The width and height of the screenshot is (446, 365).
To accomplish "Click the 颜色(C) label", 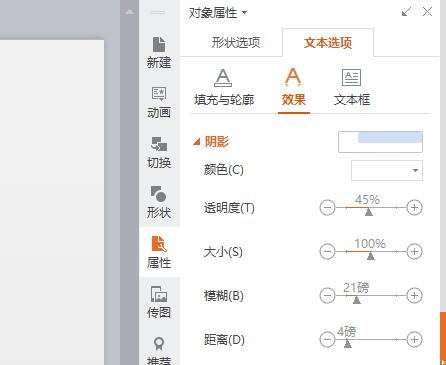I will click(224, 170).
